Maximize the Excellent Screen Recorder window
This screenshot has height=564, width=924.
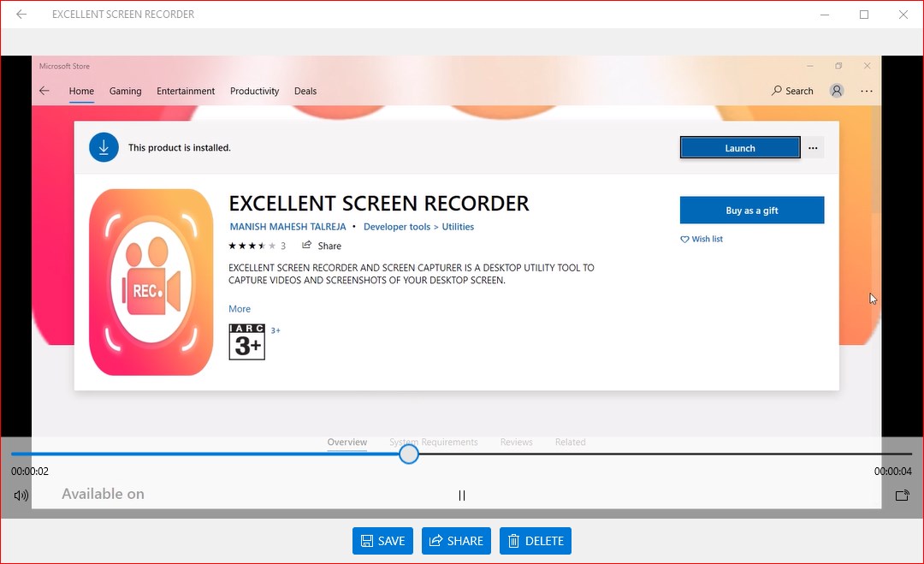point(864,15)
